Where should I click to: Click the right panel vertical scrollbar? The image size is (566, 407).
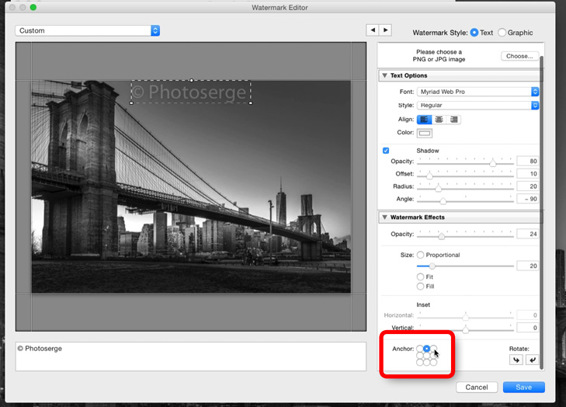pos(541,213)
